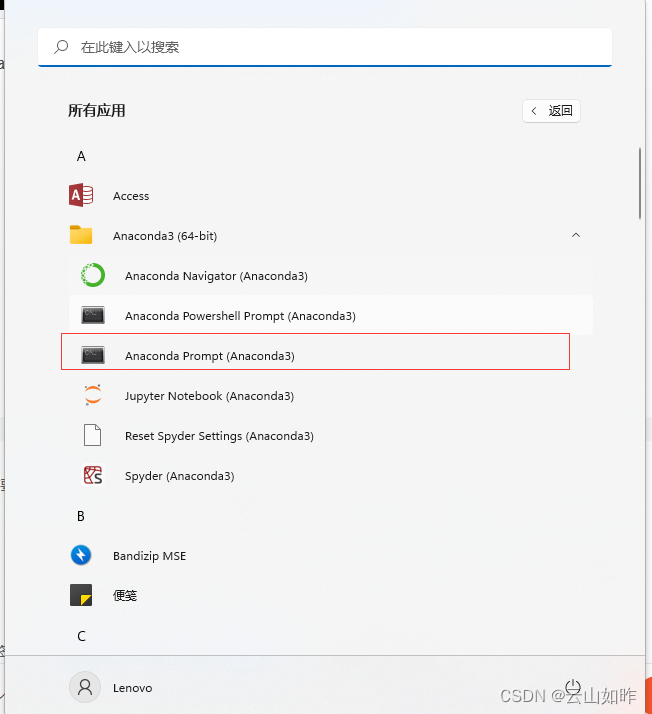Click the magnifier icon in the search box
The image size is (652, 714).
click(x=61, y=47)
